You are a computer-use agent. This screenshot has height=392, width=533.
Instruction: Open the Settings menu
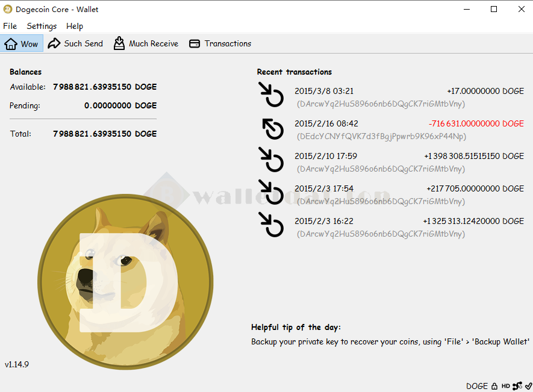pyautogui.click(x=42, y=26)
